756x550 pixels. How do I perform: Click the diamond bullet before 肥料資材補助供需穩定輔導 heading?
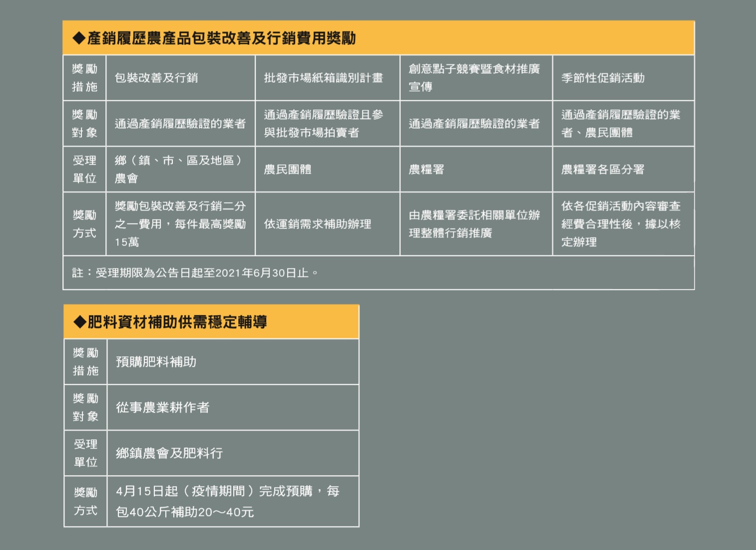click(x=80, y=322)
